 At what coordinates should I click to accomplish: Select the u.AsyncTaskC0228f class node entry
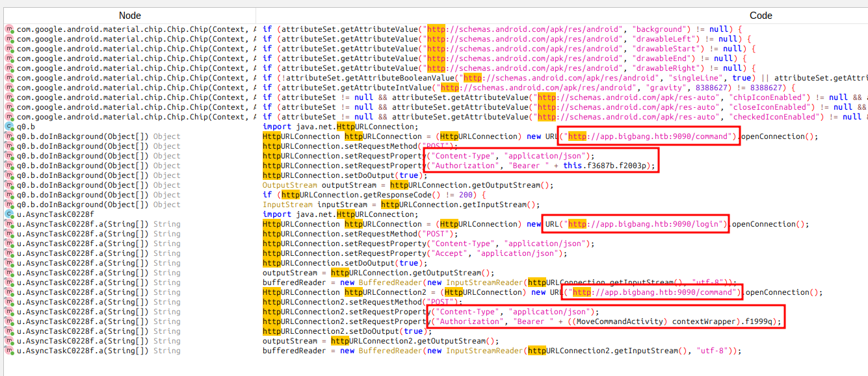55,214
